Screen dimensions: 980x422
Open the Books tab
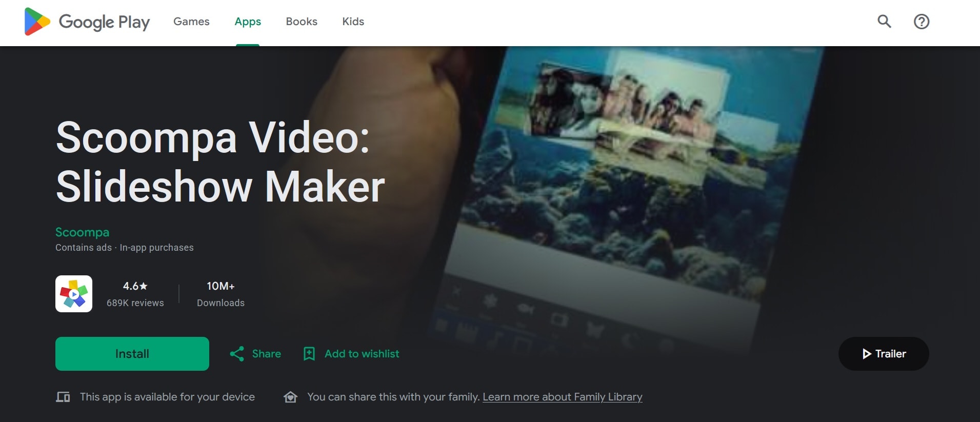[x=302, y=22]
